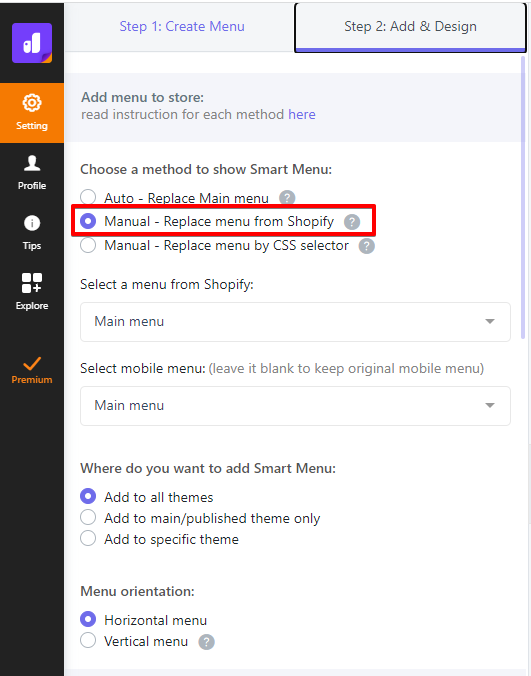Click help icon next to Vertical menu
Viewport: 531px width, 676px height.
(206, 642)
